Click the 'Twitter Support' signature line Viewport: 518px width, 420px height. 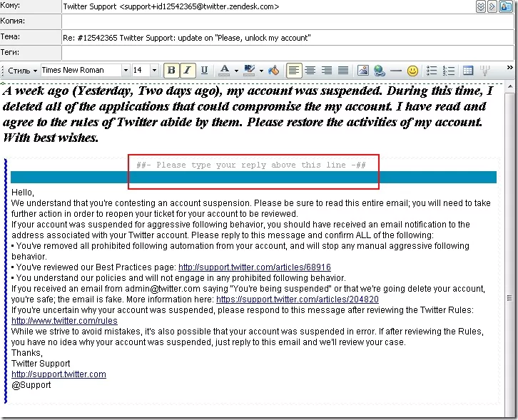tap(41, 364)
